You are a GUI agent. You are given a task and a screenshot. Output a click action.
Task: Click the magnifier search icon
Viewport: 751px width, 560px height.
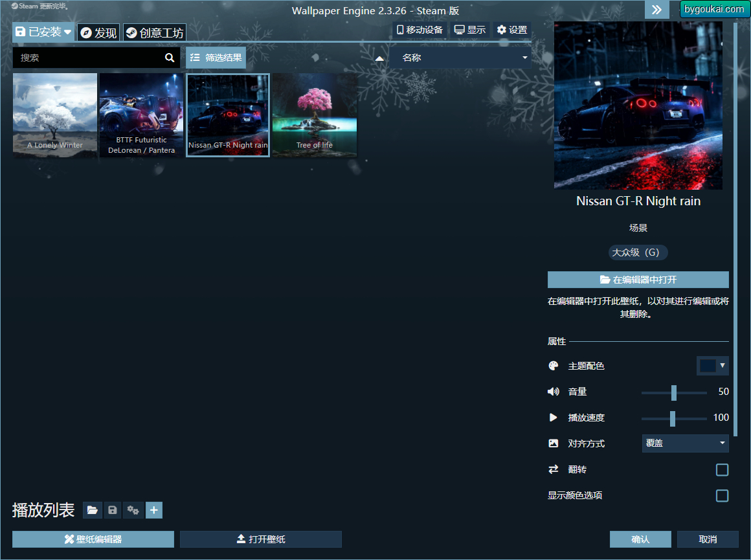click(x=170, y=58)
